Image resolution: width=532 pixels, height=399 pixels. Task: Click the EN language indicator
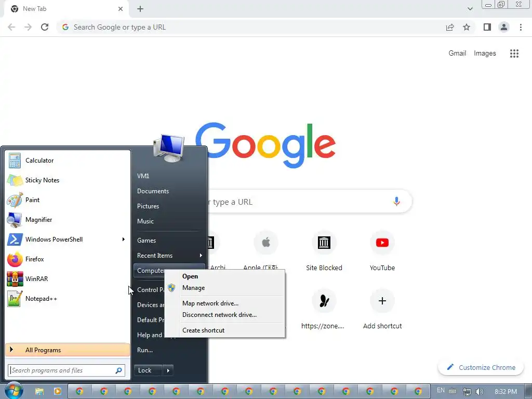click(x=441, y=391)
